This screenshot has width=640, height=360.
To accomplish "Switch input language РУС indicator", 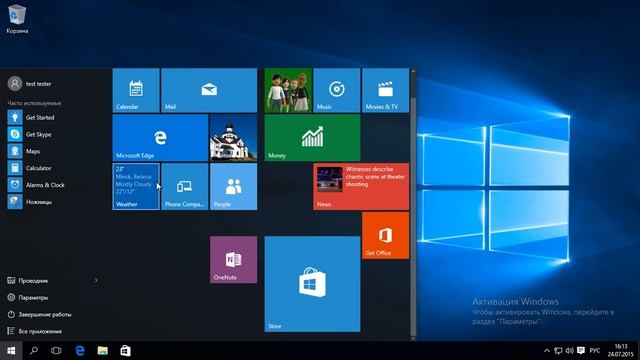I will 595,351.
